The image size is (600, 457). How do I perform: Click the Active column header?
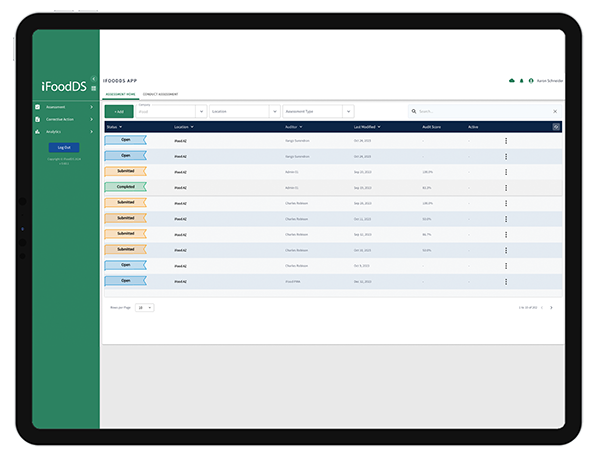pos(473,127)
